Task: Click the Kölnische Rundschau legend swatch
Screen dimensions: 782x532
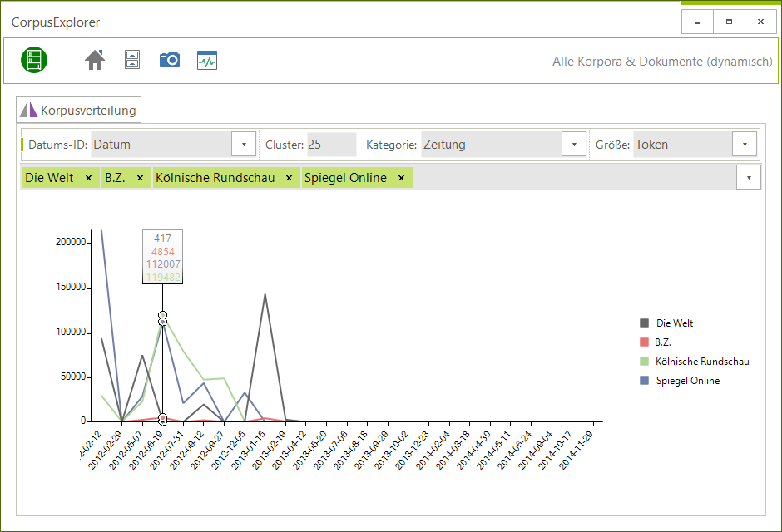Action: pos(644,362)
